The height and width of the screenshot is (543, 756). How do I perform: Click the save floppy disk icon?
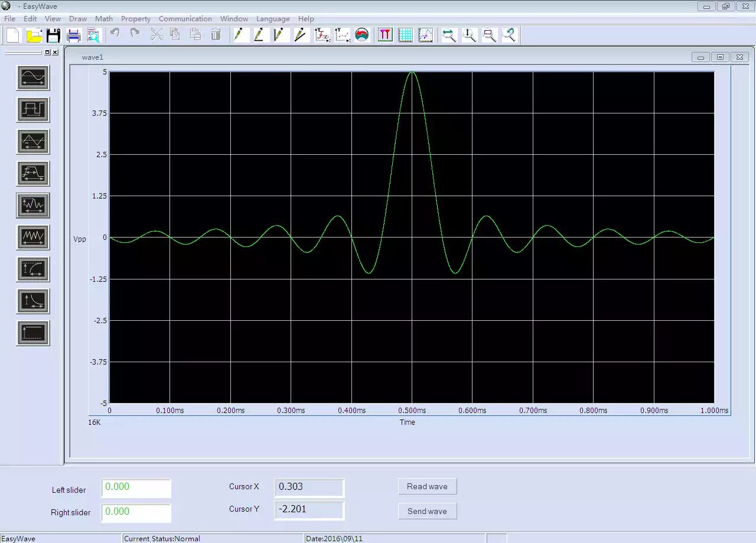tap(54, 35)
